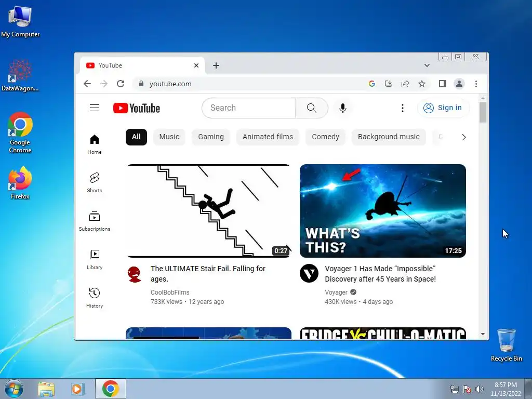This screenshot has width=532, height=399.
Task: Click the Voyager channel avatar
Action: [x=309, y=273]
